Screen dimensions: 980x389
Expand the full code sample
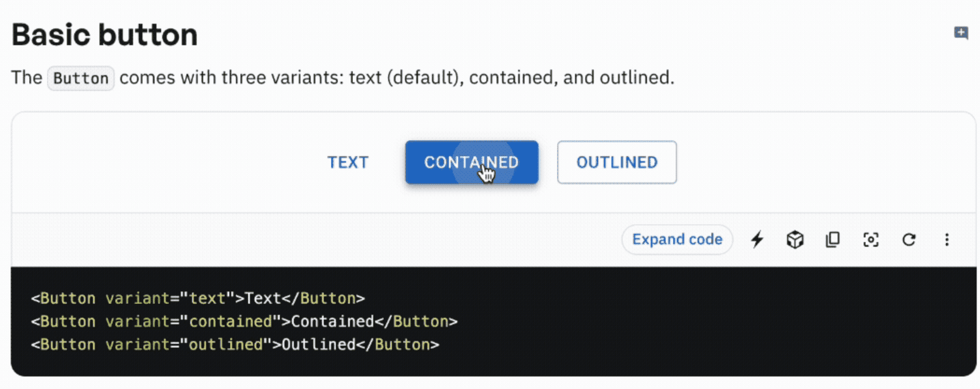677,239
